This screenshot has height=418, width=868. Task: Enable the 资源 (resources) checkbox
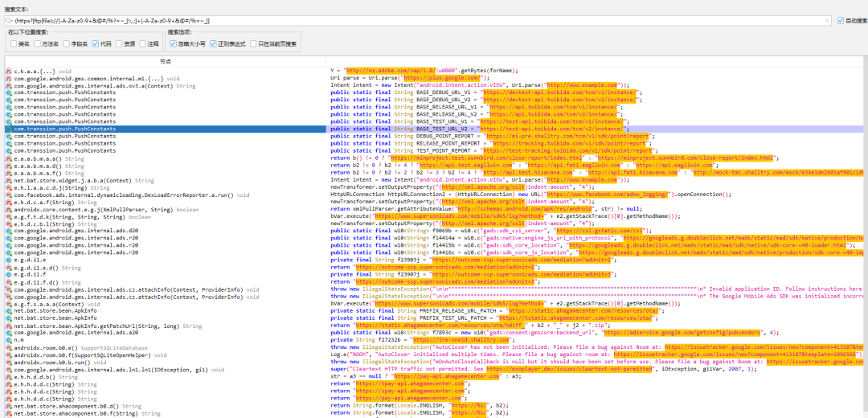point(120,43)
